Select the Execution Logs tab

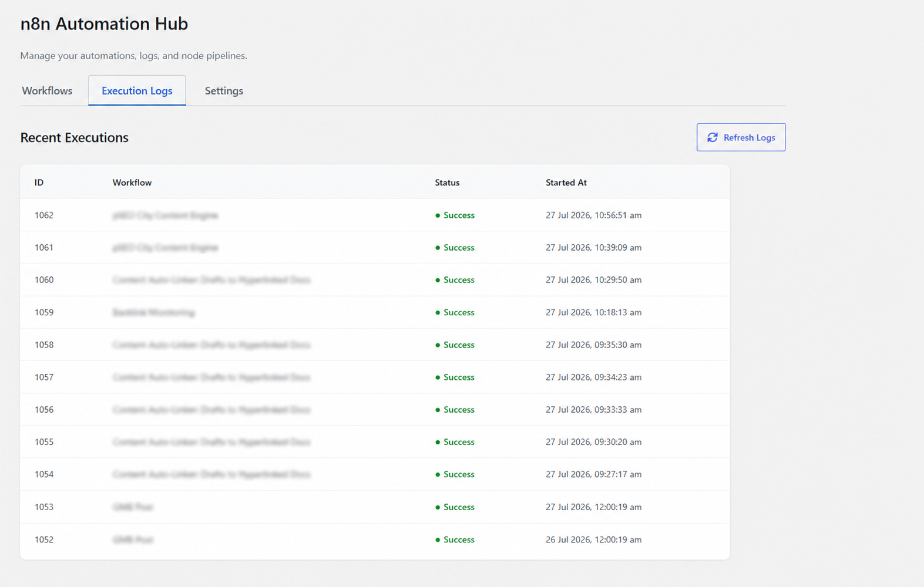(137, 90)
